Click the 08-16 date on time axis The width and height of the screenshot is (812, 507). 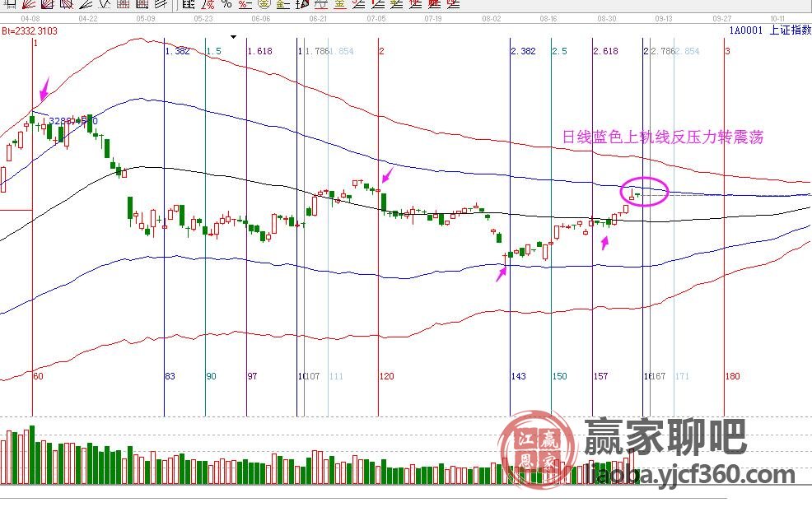548,19
